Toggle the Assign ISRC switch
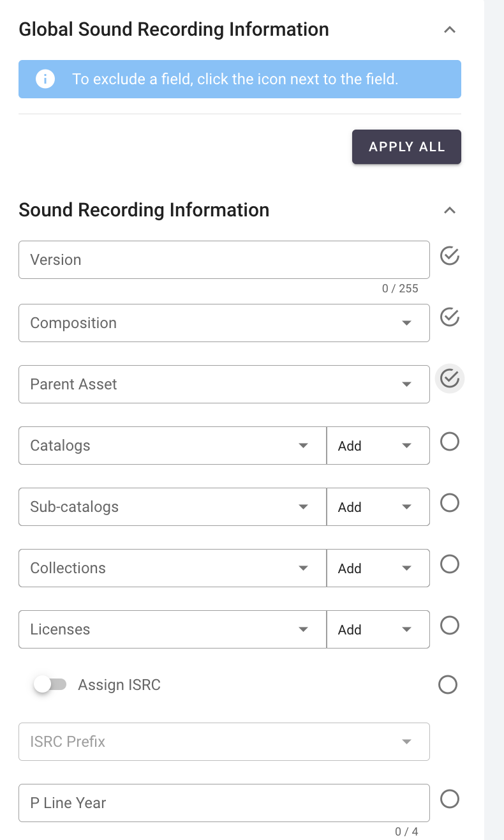 coord(50,685)
